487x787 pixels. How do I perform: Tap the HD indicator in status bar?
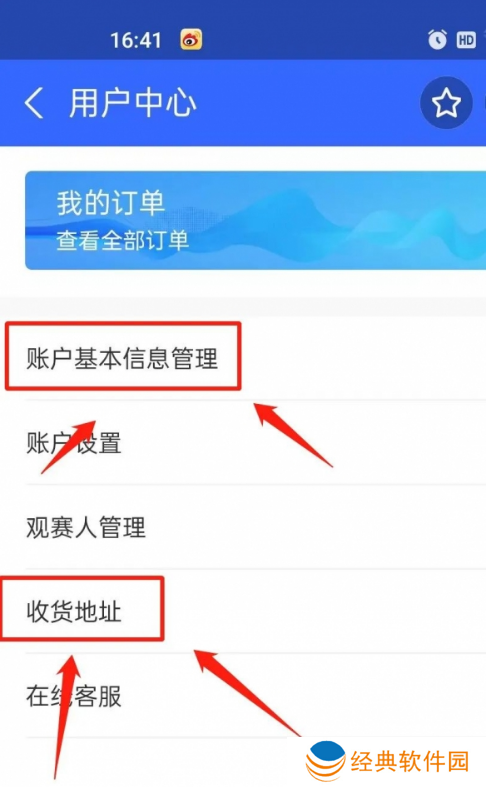(465, 40)
